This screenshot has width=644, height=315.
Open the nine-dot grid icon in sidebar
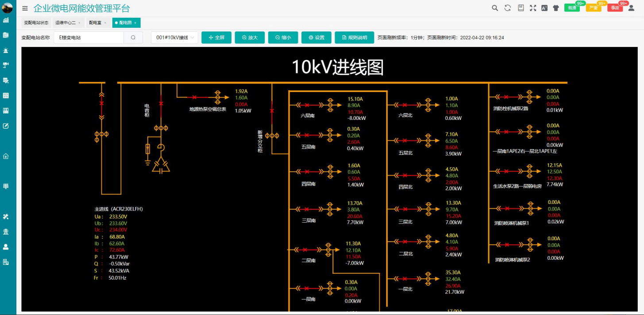pos(6,186)
